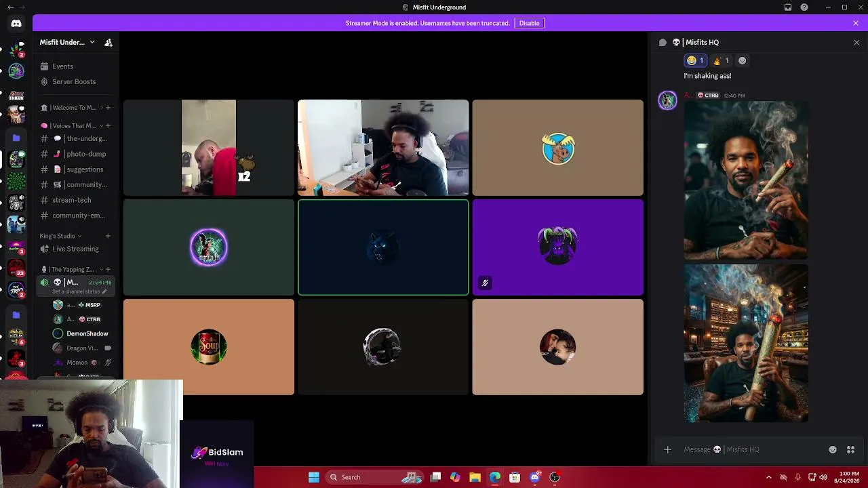
Task: Open the CTRB message author's avatar
Action: pos(668,100)
